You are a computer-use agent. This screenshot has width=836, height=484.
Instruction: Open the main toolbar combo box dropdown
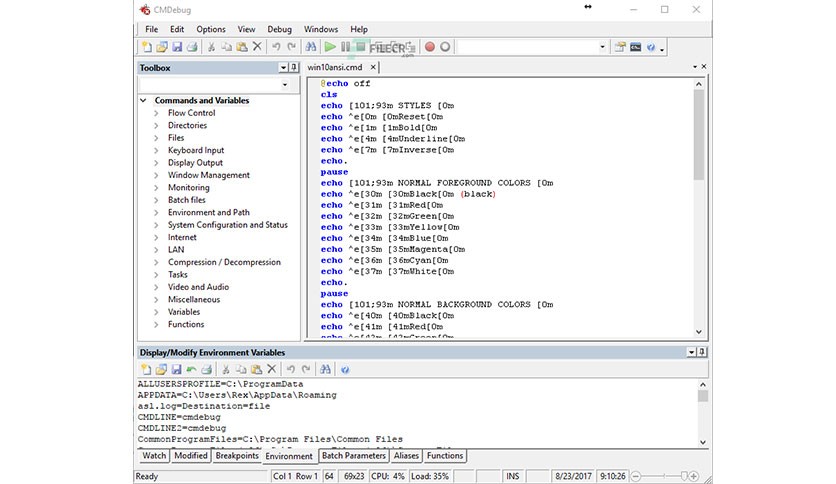coord(602,47)
